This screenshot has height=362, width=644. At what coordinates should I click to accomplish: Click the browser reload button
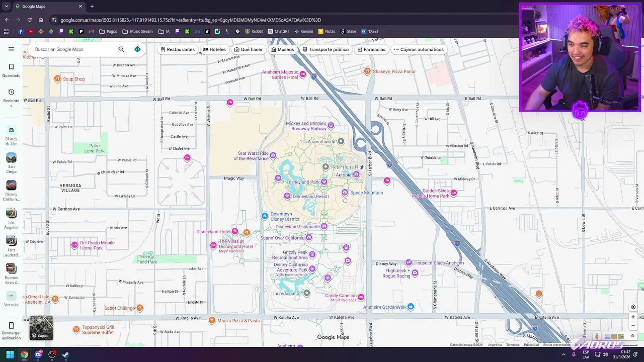(29, 20)
